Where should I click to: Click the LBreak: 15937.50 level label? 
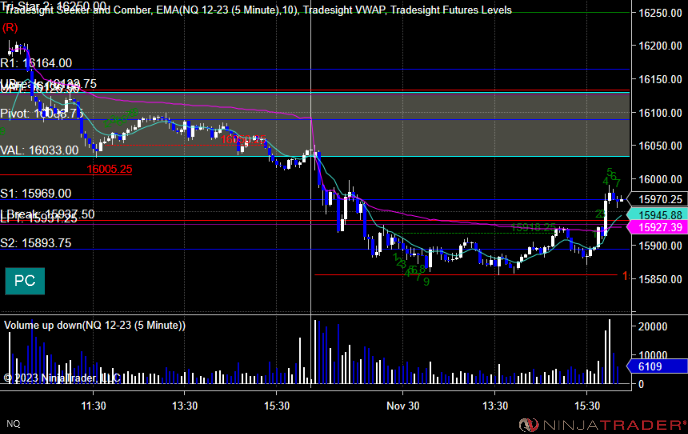coord(47,214)
